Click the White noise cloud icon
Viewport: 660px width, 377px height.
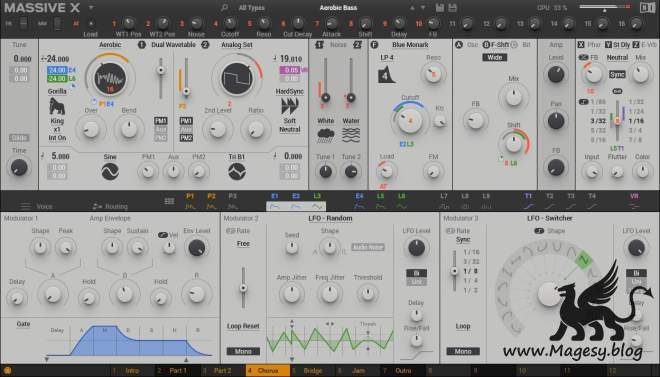[x=325, y=135]
